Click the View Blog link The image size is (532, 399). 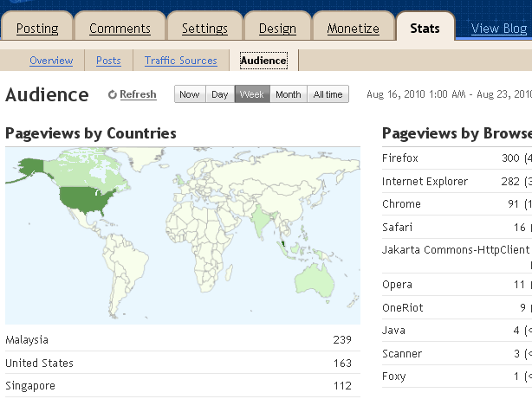coord(499,29)
